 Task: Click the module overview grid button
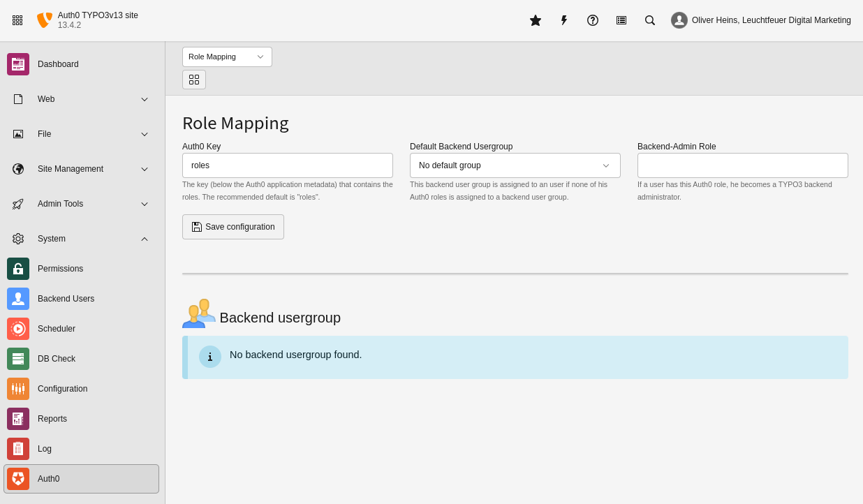pos(194,80)
